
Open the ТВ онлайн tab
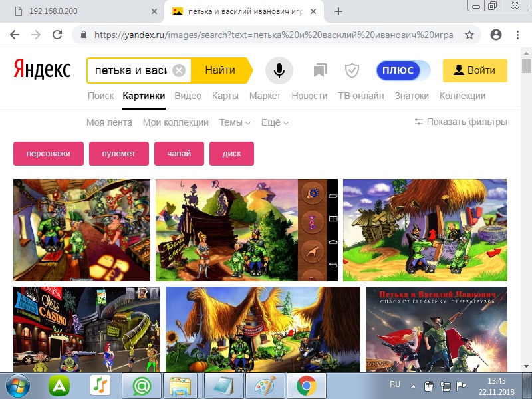pos(361,96)
